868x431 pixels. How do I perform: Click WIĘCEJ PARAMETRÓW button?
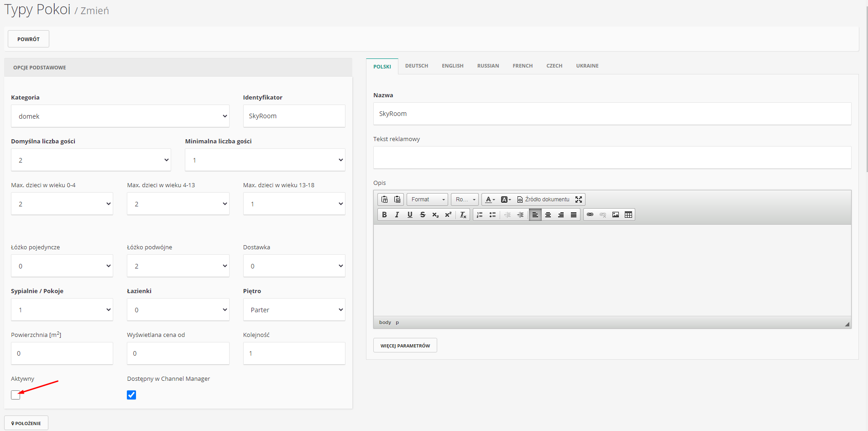(405, 346)
